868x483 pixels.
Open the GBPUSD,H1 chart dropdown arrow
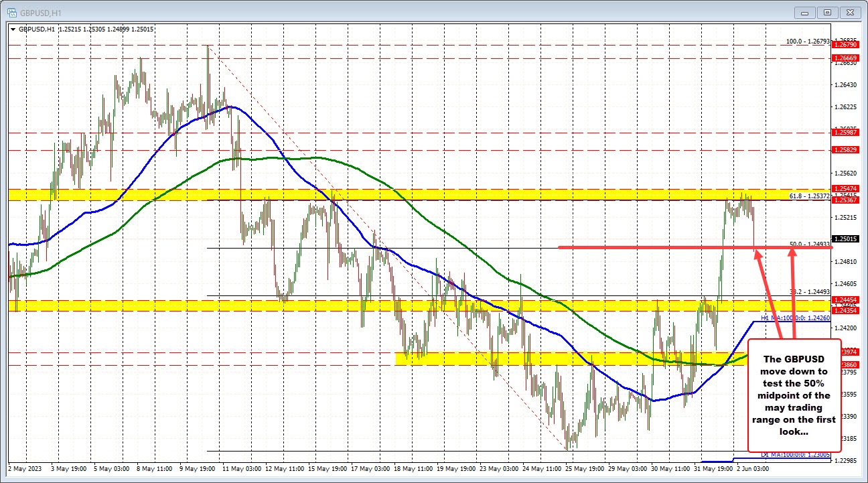click(x=13, y=29)
